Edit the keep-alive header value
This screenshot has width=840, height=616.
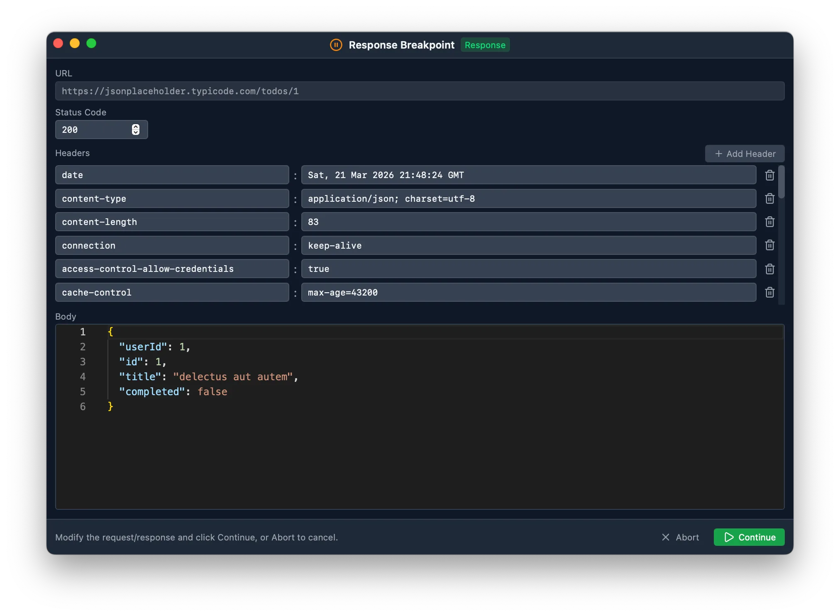click(527, 245)
